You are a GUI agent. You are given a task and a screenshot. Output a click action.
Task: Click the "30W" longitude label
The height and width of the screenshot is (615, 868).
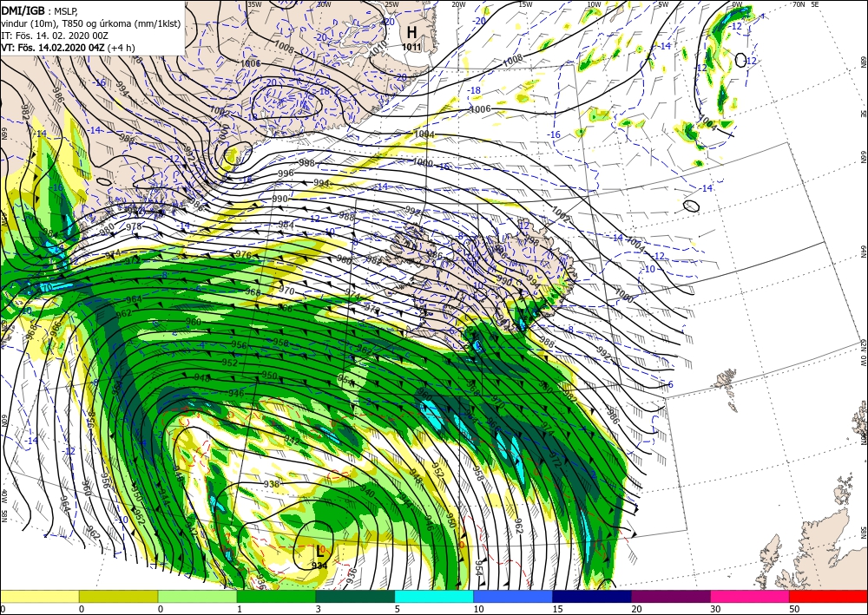pos(324,4)
